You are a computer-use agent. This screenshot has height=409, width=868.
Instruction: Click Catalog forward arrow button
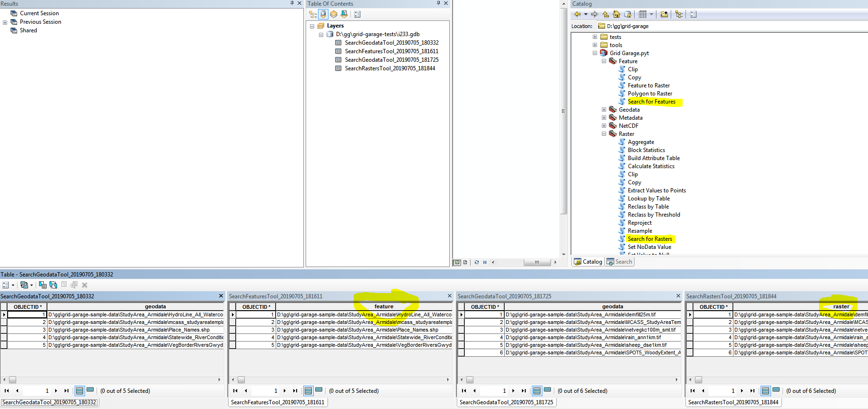coord(594,14)
